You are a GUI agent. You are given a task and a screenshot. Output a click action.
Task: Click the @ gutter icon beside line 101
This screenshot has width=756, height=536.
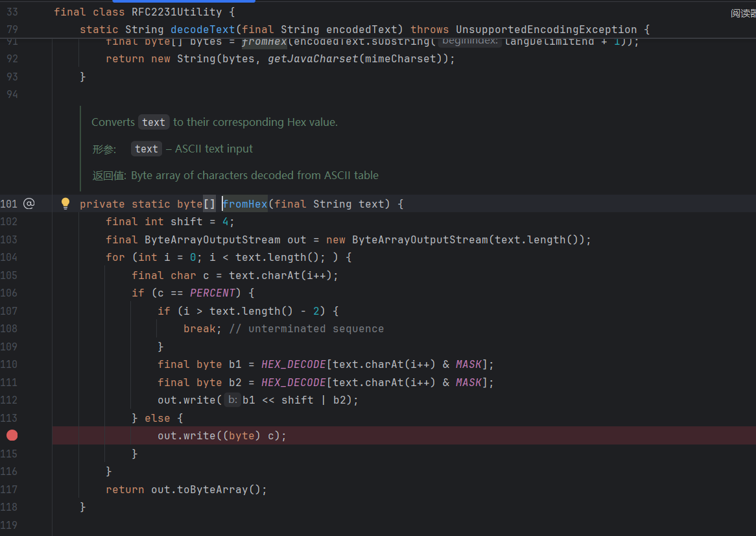tap(29, 204)
